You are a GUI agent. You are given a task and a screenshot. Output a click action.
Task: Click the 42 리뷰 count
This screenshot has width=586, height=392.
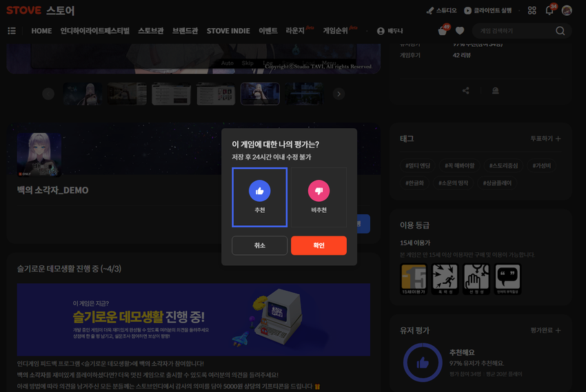[x=461, y=55]
